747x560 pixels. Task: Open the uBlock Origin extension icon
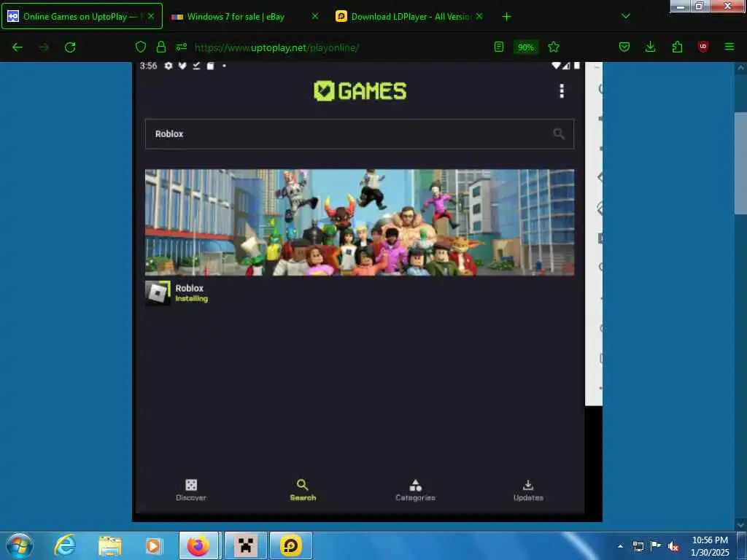tap(703, 47)
